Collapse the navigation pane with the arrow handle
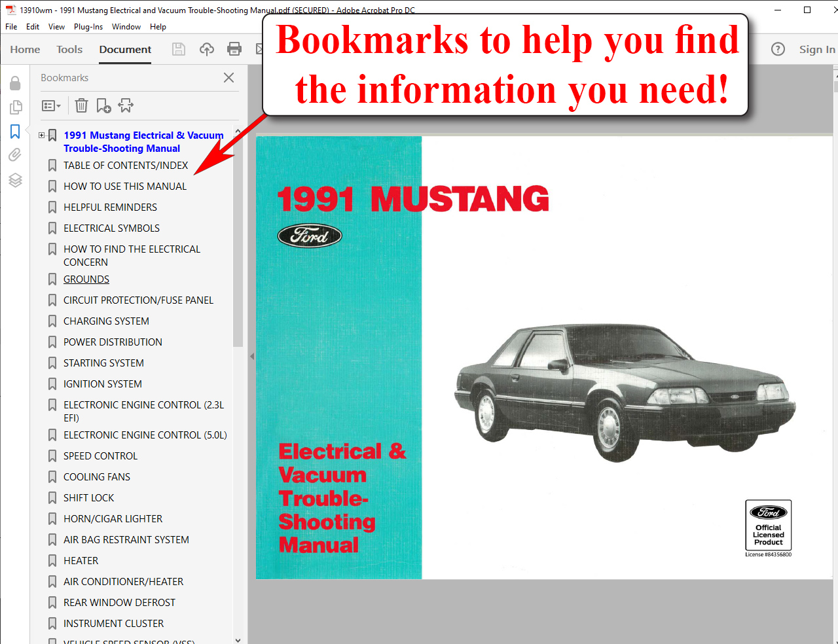Image resolution: width=838 pixels, height=644 pixels. (x=252, y=357)
